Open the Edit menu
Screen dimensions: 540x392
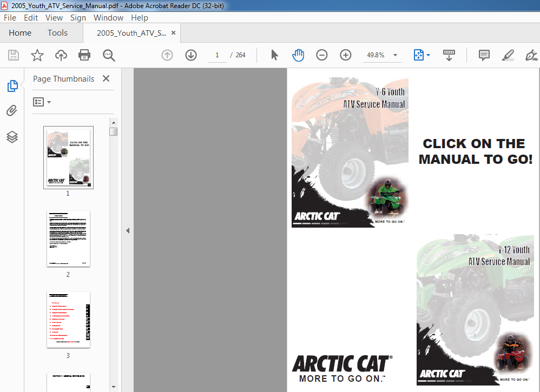[x=31, y=17]
